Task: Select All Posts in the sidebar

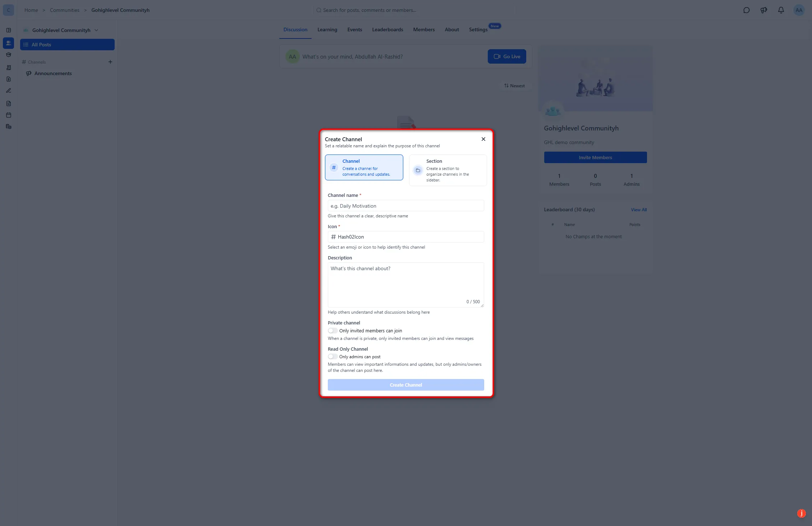Action: click(67, 45)
